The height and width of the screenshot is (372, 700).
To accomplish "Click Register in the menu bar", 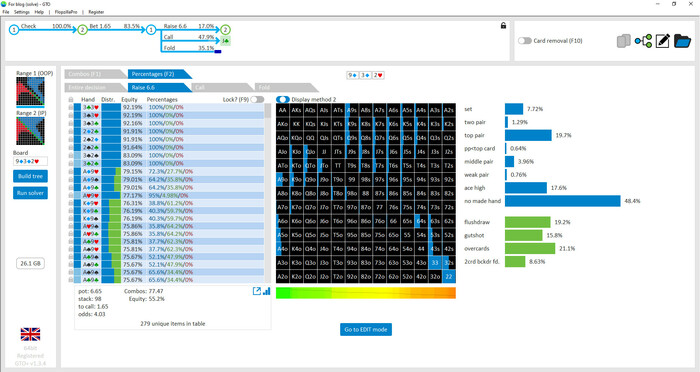I will pos(96,12).
